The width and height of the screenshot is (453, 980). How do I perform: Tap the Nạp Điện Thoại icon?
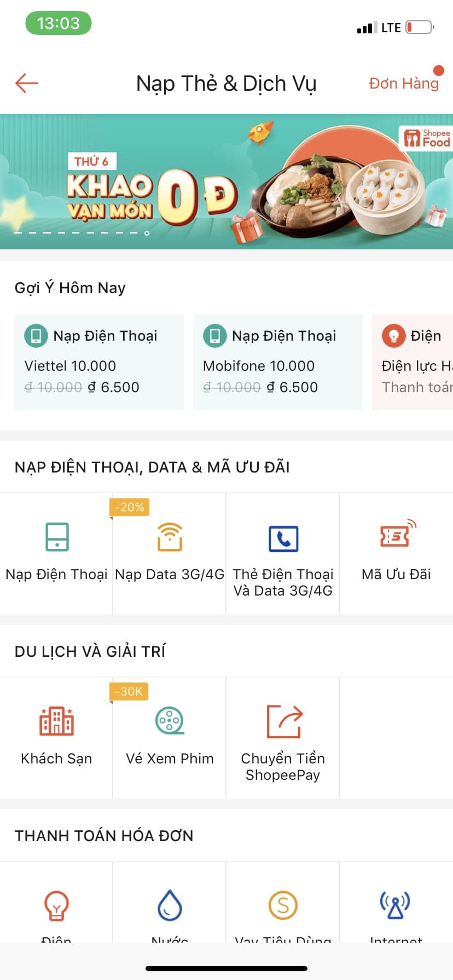tap(56, 537)
